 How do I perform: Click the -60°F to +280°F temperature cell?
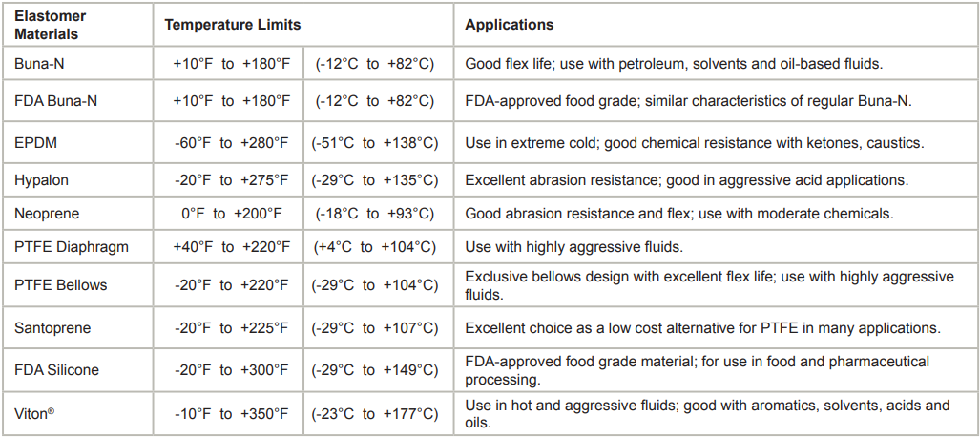click(230, 143)
